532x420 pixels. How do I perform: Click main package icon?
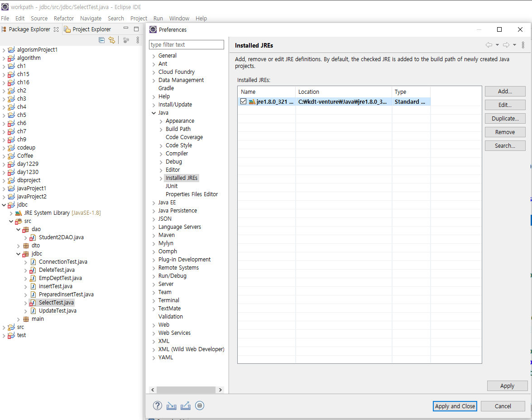pyautogui.click(x=26, y=319)
